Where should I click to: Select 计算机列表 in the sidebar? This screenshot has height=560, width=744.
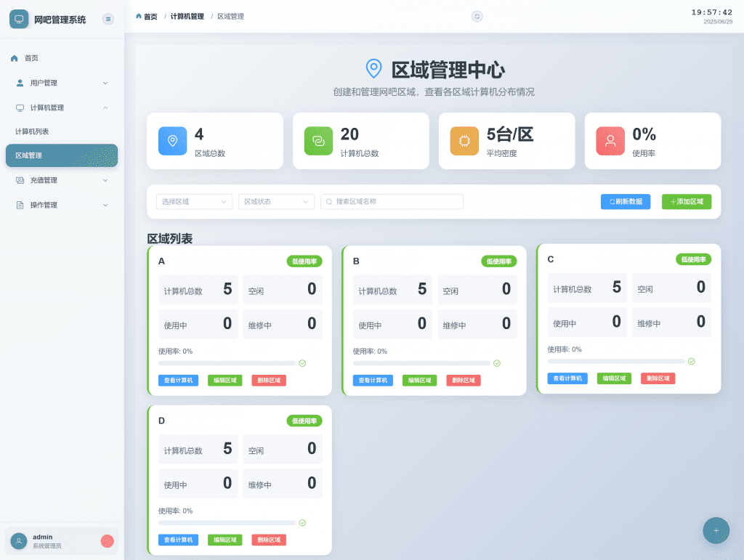pos(33,131)
